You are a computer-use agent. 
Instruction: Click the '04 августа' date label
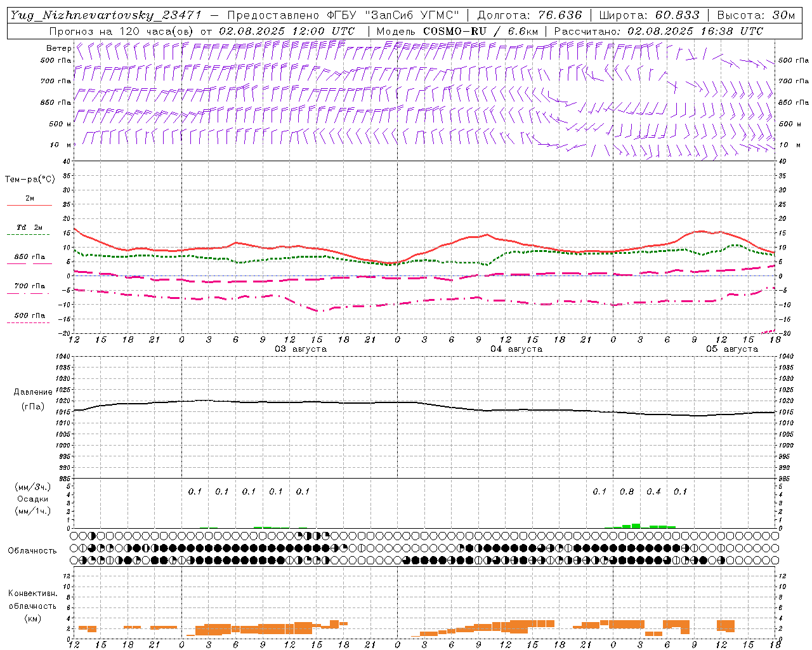(x=516, y=348)
